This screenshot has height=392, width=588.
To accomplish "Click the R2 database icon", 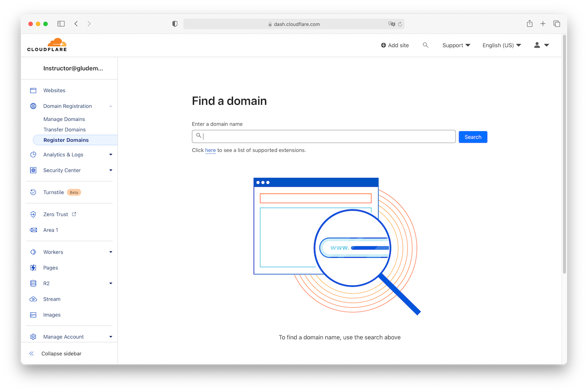I will [33, 284].
